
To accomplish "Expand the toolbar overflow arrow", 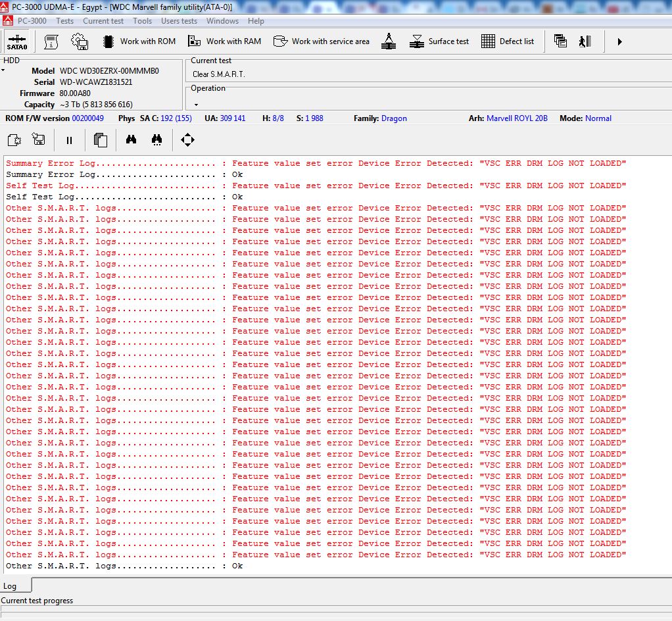I will coord(619,41).
